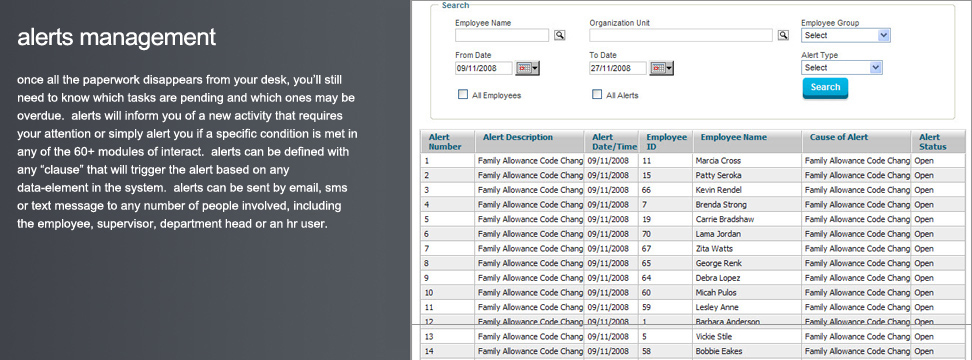The height and width of the screenshot is (360, 972).
Task: Select the Debra Lopez employee name cell
Action: click(748, 278)
